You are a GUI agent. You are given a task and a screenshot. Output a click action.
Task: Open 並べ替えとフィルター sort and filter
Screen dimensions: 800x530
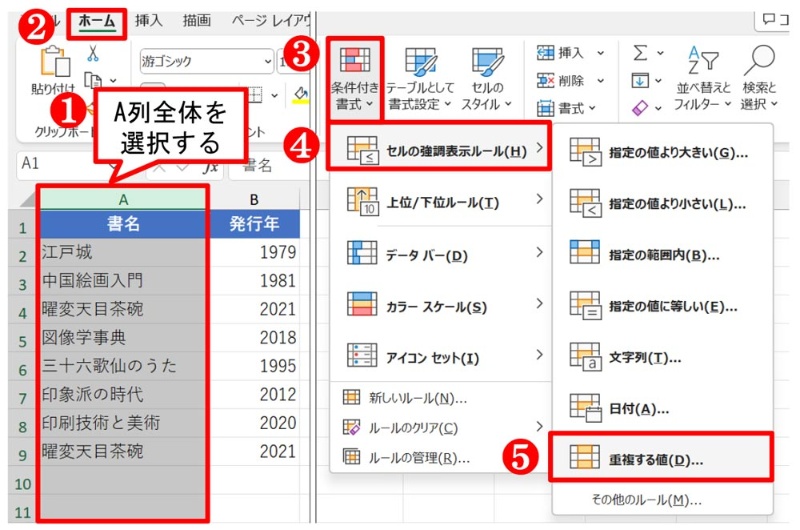[x=703, y=78]
